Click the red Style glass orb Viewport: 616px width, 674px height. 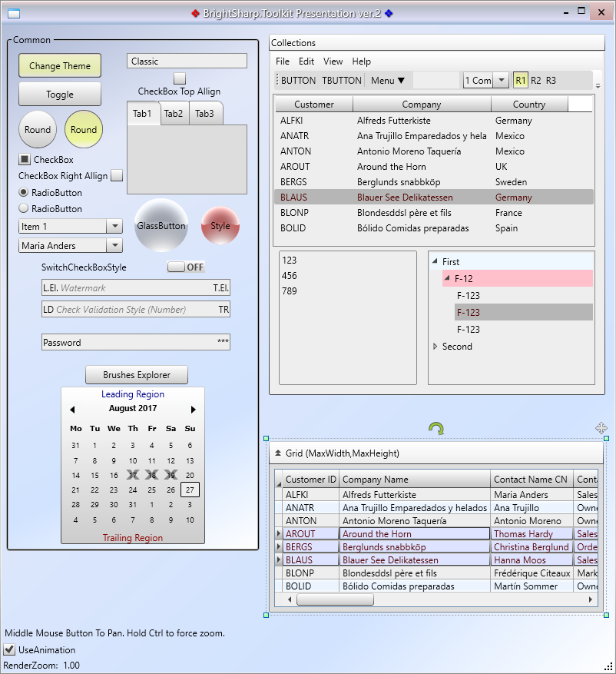[220, 226]
